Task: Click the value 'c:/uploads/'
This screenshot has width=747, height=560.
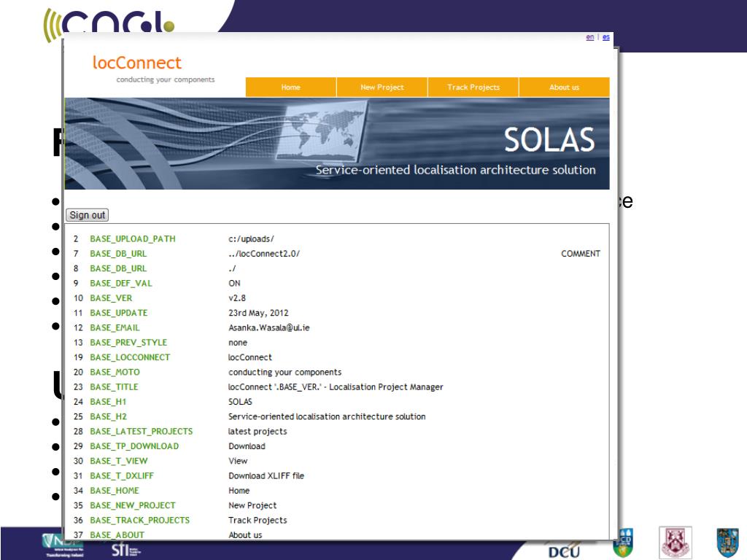Action: (251, 239)
